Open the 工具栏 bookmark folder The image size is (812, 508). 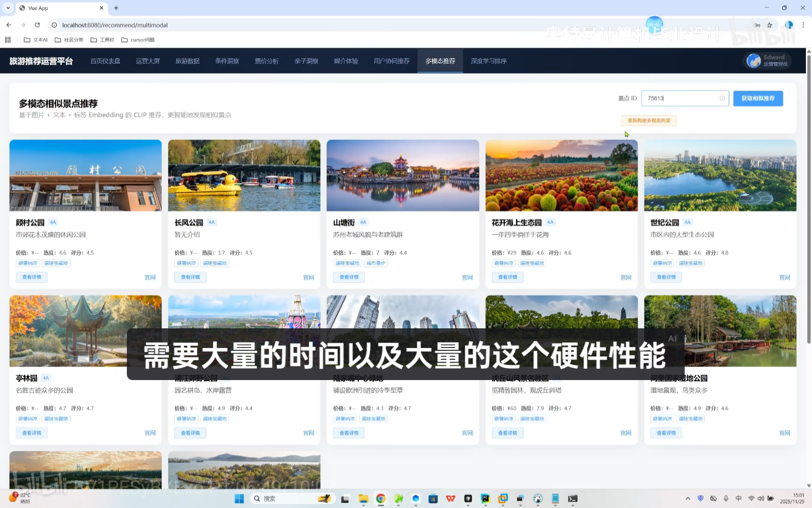pyautogui.click(x=102, y=40)
